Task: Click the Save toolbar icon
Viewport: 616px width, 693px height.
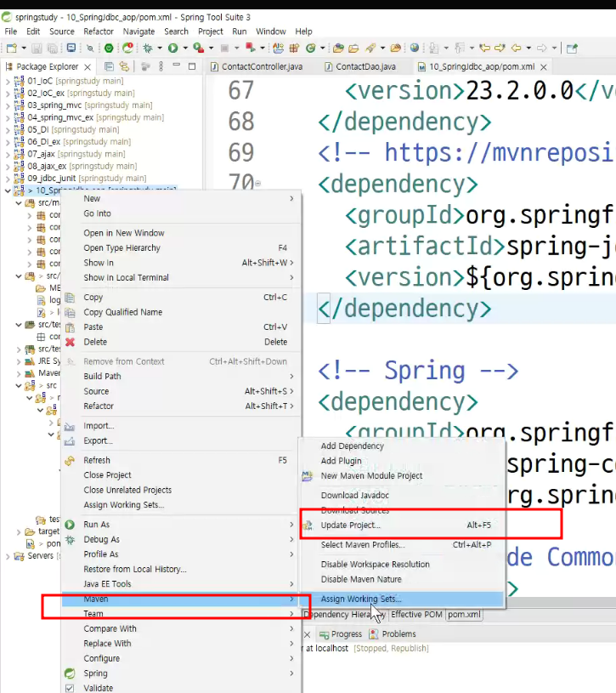Action: (37, 48)
